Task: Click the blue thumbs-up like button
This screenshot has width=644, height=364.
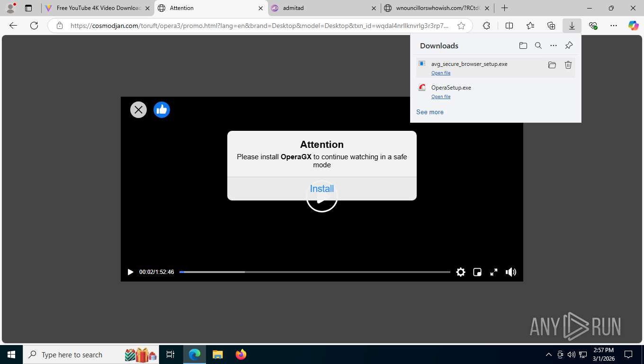Action: pyautogui.click(x=161, y=110)
